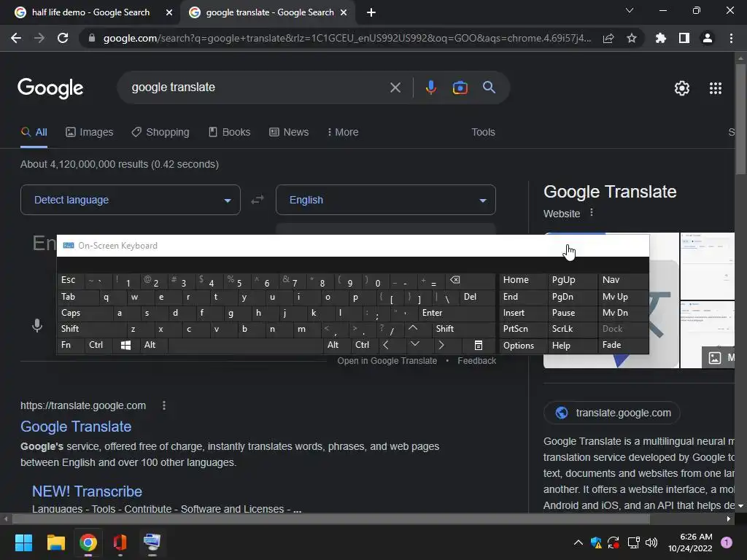Click the Windows key on the On-Screen Keyboard
The height and width of the screenshot is (560, 747).
click(125, 345)
